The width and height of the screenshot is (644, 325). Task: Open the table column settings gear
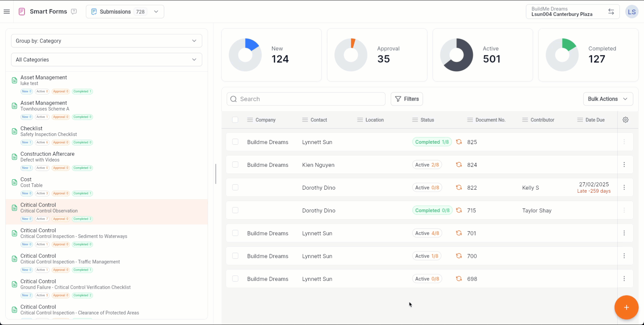coord(625,120)
